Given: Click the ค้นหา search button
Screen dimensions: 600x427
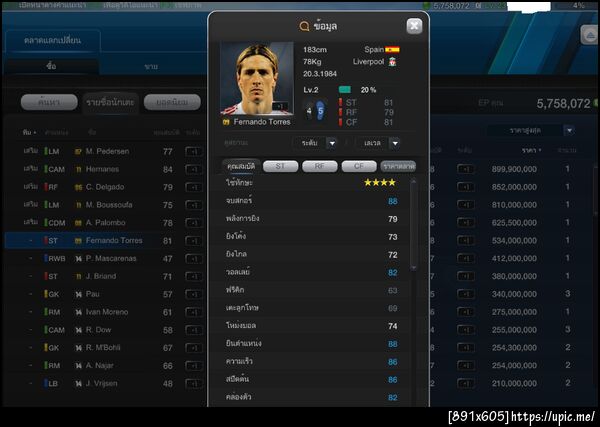Looking at the screenshot, I should click(x=49, y=102).
